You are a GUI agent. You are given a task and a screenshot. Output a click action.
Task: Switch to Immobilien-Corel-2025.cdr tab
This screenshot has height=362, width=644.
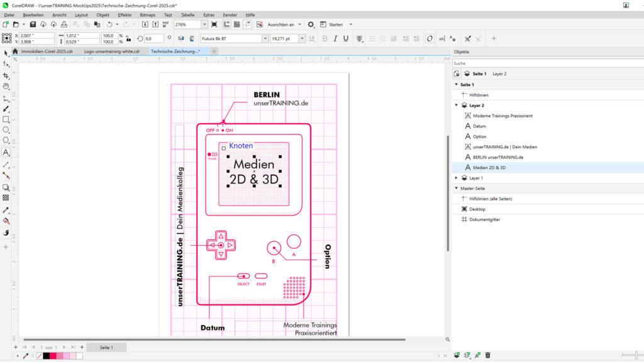click(47, 52)
